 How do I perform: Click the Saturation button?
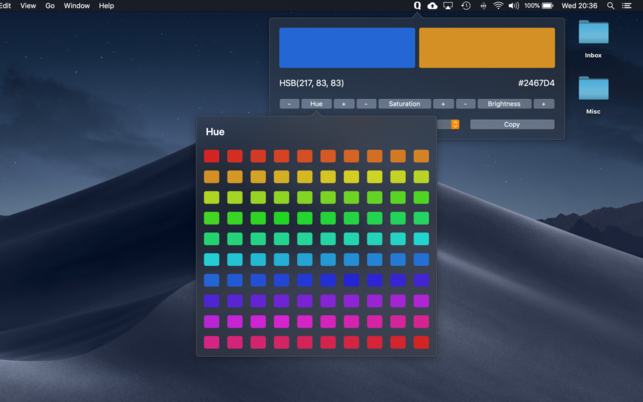404,104
